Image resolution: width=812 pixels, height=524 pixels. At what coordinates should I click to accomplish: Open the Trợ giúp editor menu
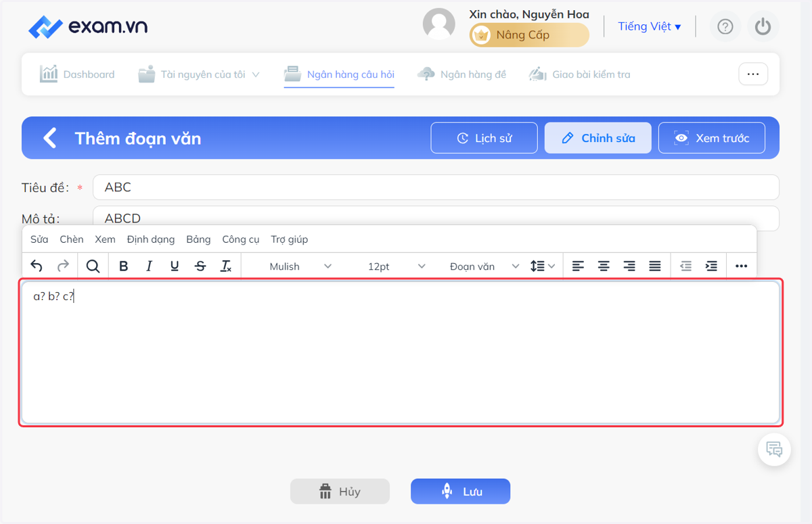click(290, 239)
